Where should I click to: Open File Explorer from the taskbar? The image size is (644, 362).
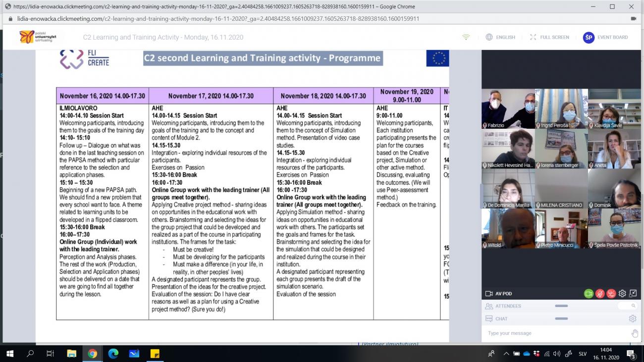[72, 354]
